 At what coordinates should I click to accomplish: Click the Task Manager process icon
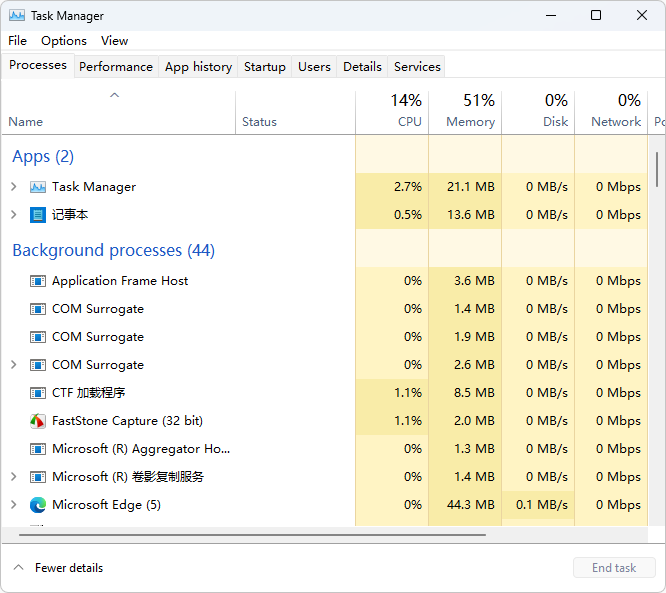click(38, 187)
